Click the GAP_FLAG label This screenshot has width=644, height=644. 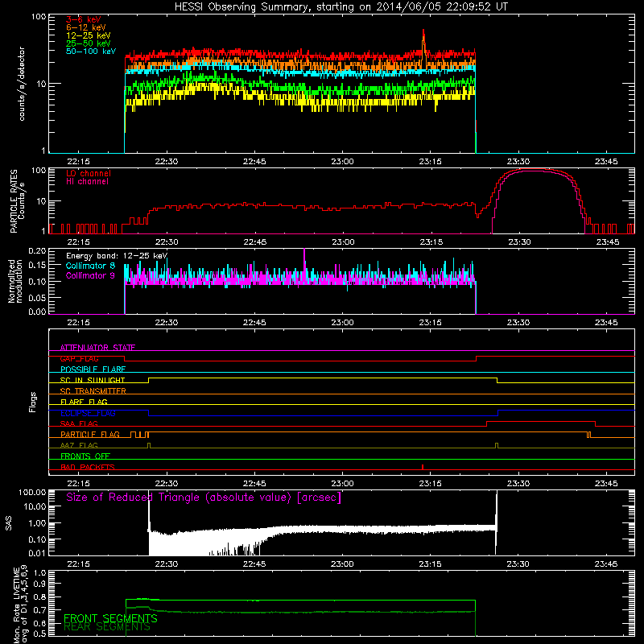pyautogui.click(x=79, y=358)
